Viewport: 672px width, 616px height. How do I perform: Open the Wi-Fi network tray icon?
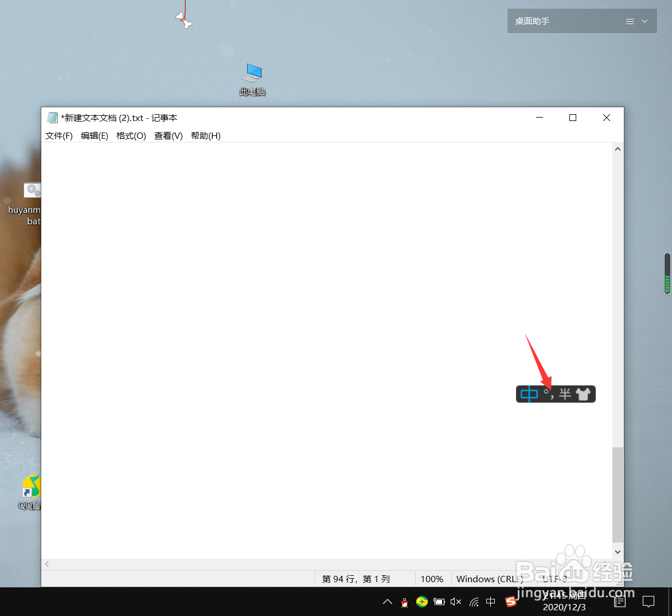click(x=474, y=602)
